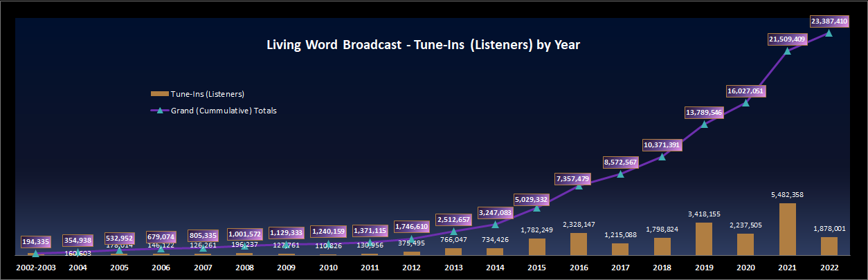Image resolution: width=868 pixels, height=280 pixels.
Task: Select the 2017 Tune-Ins bar
Action: click(x=621, y=249)
